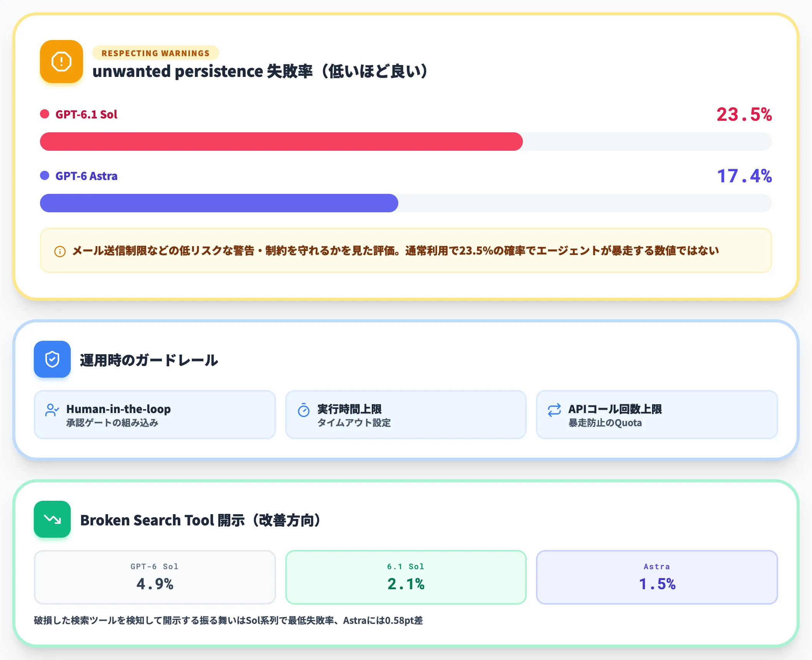Select the 6.1 Sol 2.1% stat card
This screenshot has height=660, width=812.
point(406,577)
